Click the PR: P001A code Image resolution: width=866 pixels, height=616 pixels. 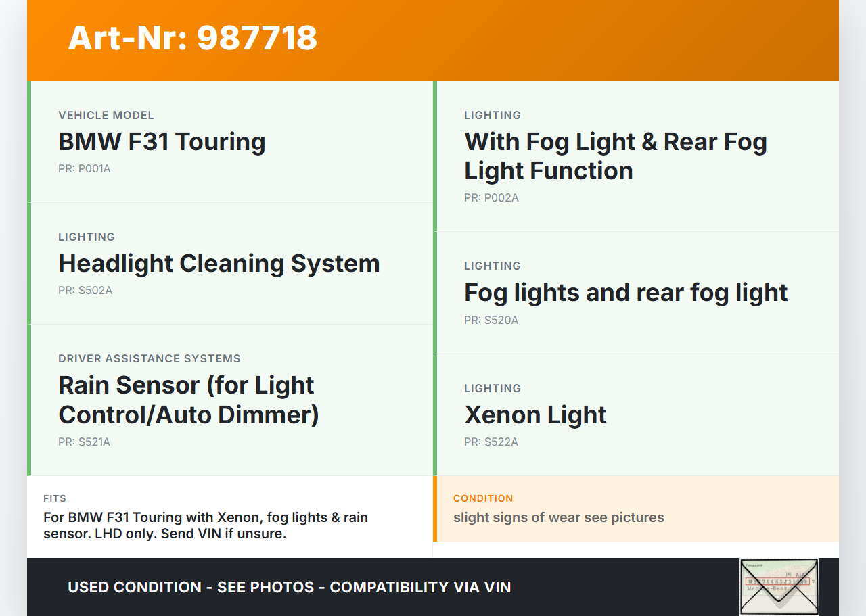(x=85, y=169)
